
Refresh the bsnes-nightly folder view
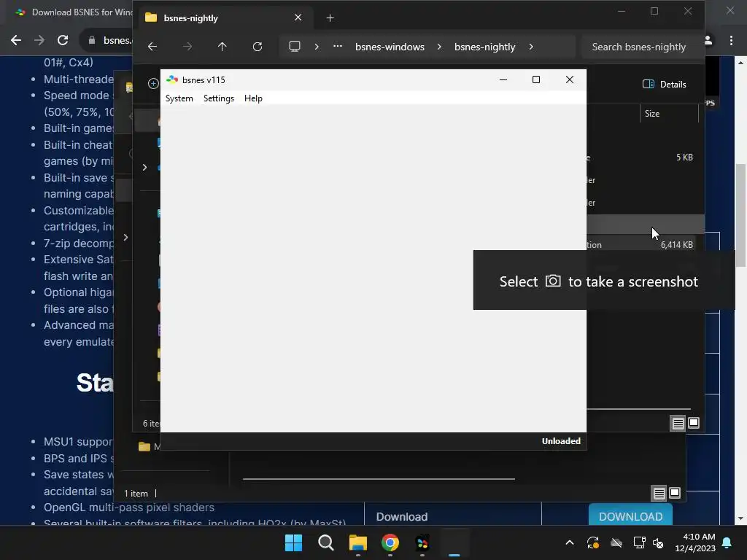pos(258,47)
